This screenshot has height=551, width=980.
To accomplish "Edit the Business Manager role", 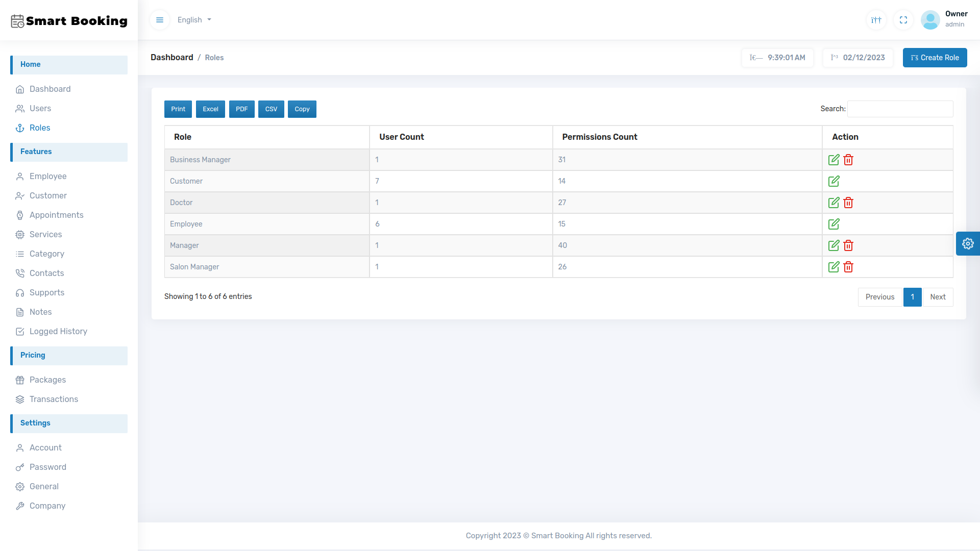I will [834, 160].
